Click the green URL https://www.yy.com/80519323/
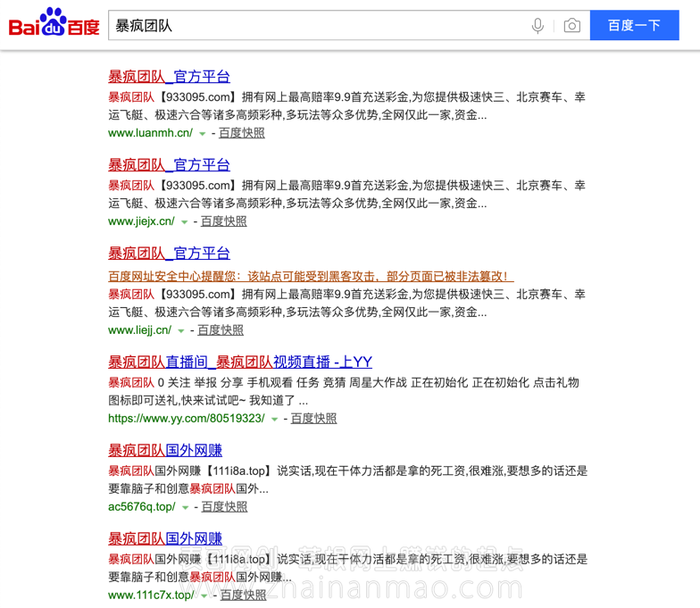The width and height of the screenshot is (700, 608). tap(187, 419)
